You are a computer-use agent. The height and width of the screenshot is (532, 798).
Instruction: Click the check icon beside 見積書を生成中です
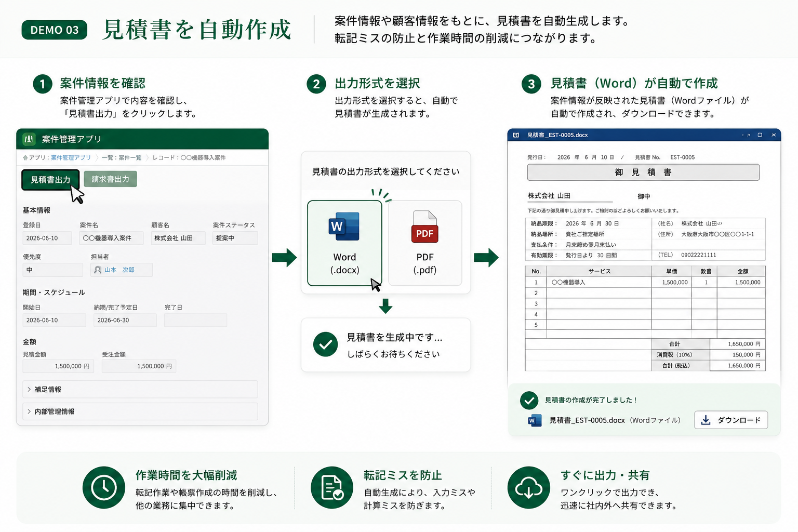click(x=326, y=345)
